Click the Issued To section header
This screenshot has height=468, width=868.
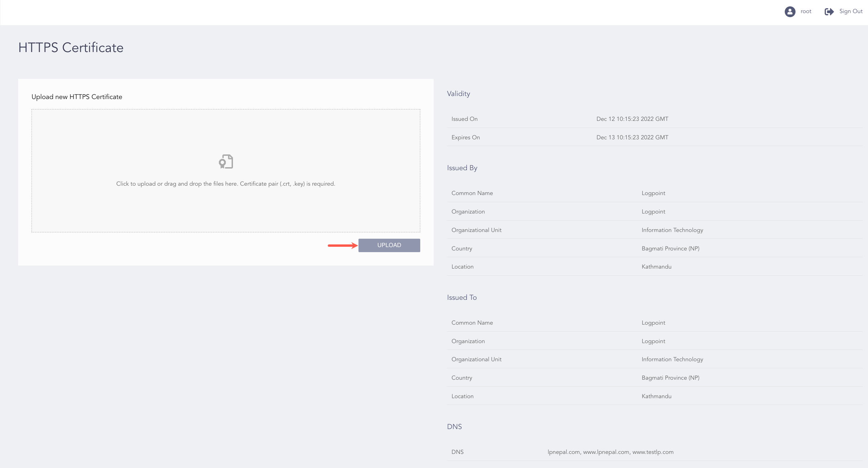pyautogui.click(x=462, y=297)
